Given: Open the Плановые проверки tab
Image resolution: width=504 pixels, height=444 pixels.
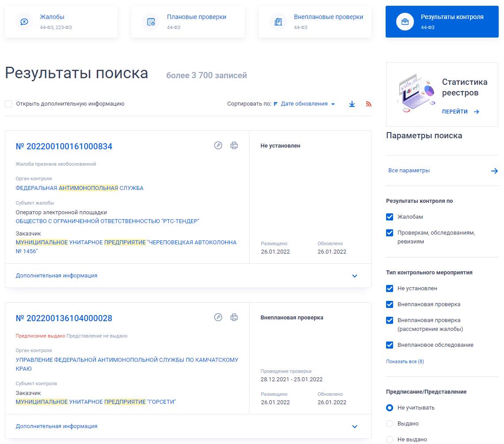Looking at the screenshot, I should pos(188,21).
